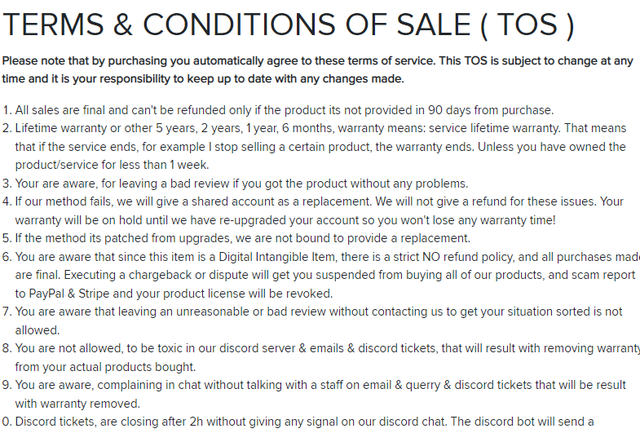Click the bold purchasing agreement notice paragraph
640x429 pixels.
[x=318, y=70]
